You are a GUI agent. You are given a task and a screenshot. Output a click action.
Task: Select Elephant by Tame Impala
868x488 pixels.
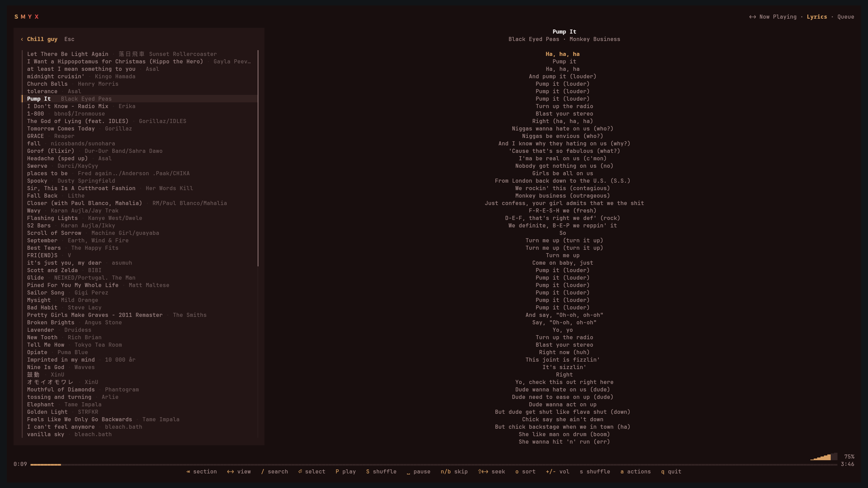(140, 405)
